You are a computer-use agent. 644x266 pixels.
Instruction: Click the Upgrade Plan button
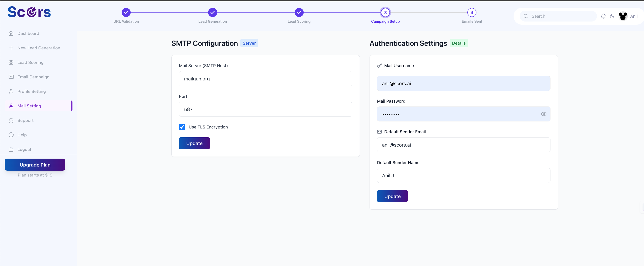coord(35,165)
